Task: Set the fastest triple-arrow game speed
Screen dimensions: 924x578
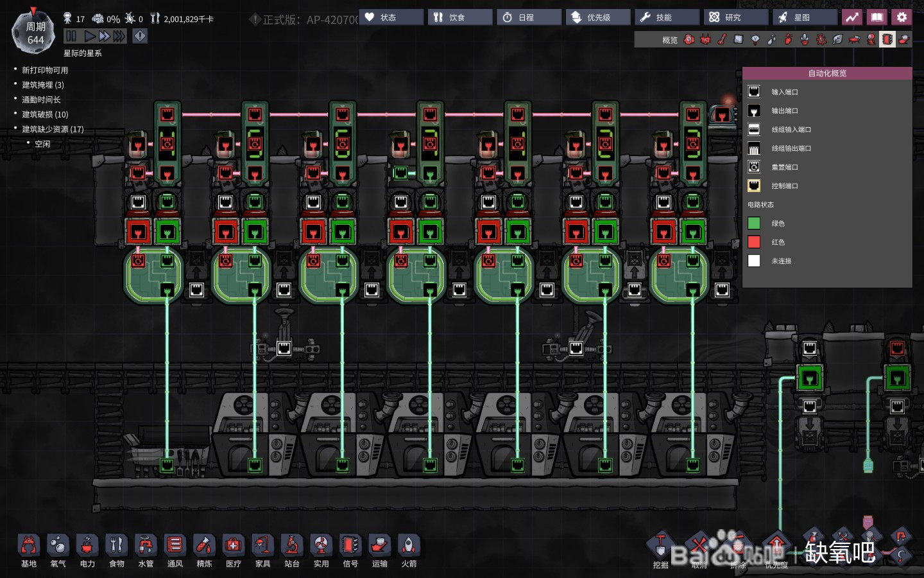Action: point(120,36)
